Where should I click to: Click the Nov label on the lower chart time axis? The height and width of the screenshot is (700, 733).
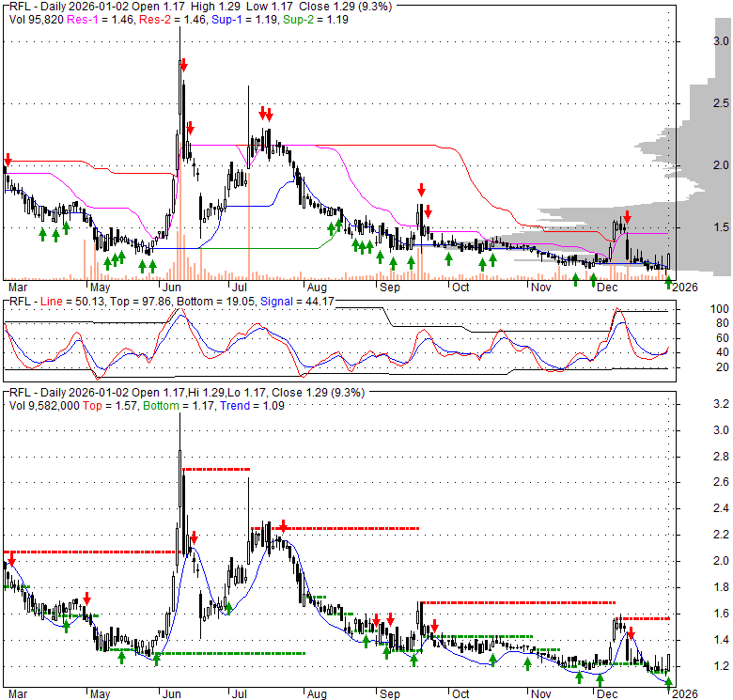[x=541, y=694]
